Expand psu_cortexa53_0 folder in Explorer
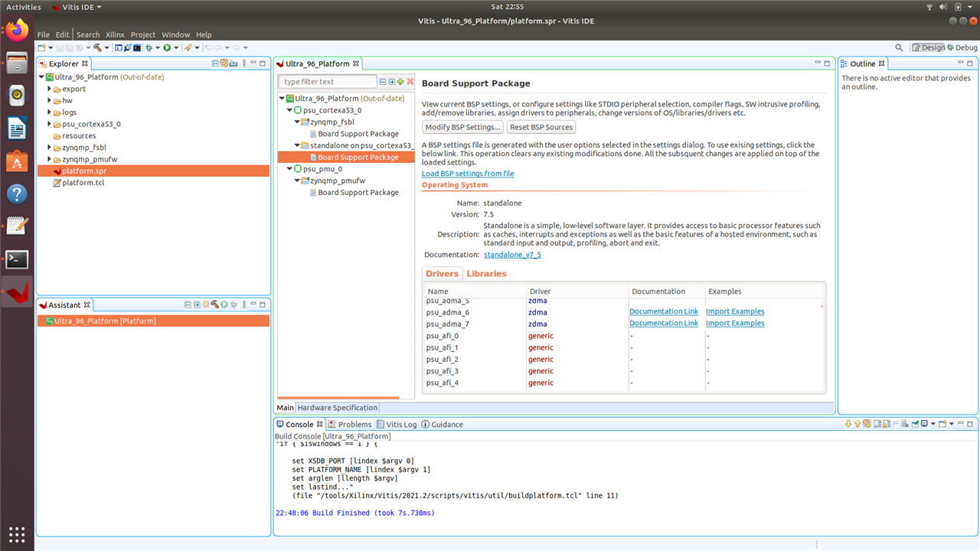This screenshot has width=980, height=551. (x=49, y=124)
